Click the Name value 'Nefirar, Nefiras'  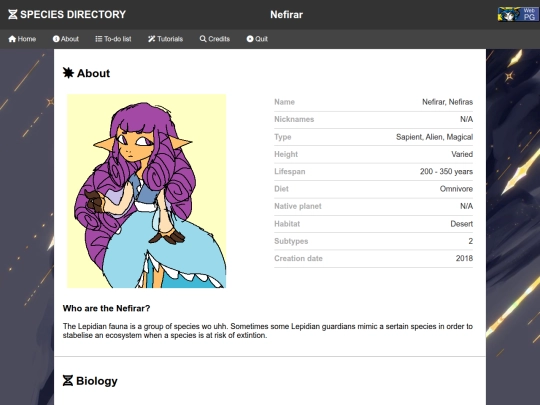click(x=447, y=102)
